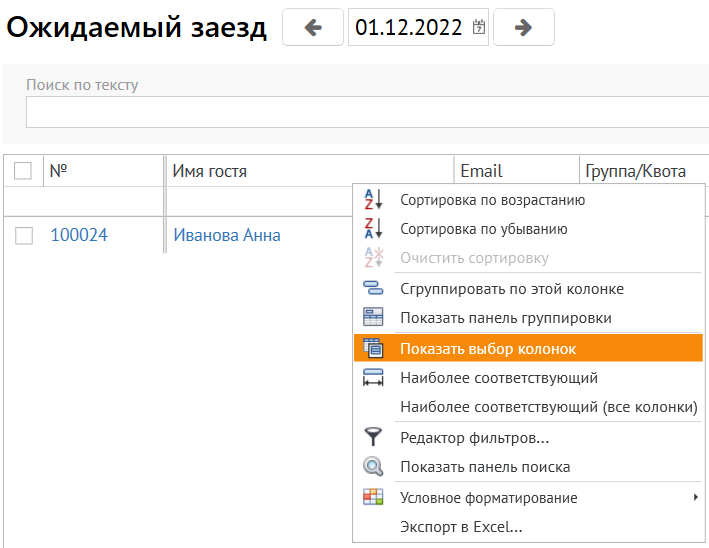The image size is (709, 548).
Task: Click the show grouping panel icon
Action: coord(372,318)
